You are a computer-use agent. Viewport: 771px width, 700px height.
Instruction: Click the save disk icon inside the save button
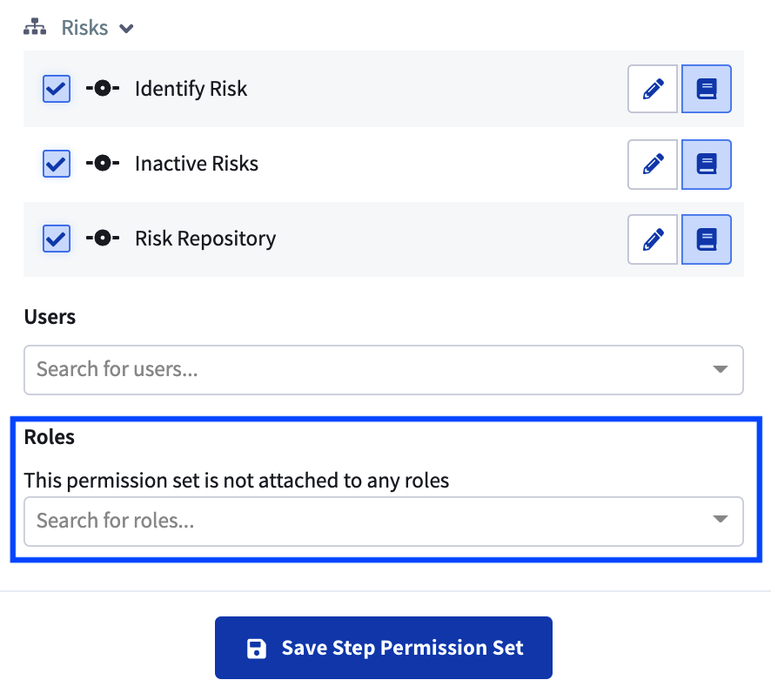pyautogui.click(x=256, y=647)
